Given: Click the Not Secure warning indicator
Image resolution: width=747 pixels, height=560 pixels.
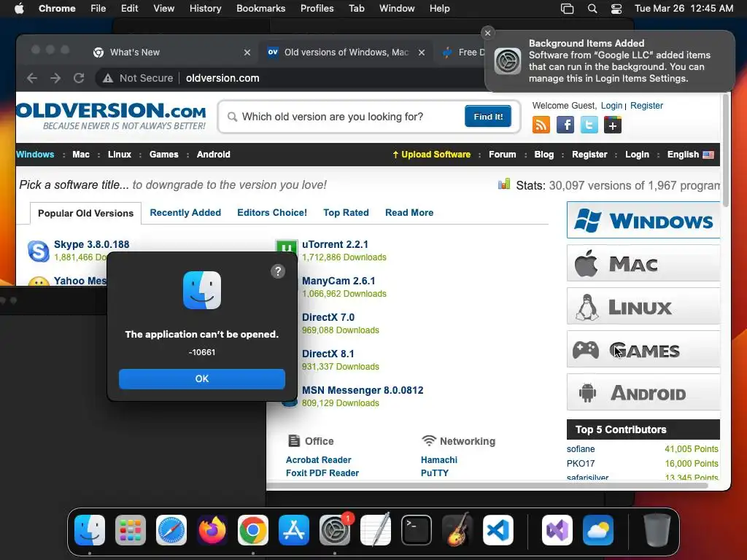Looking at the screenshot, I should point(138,78).
